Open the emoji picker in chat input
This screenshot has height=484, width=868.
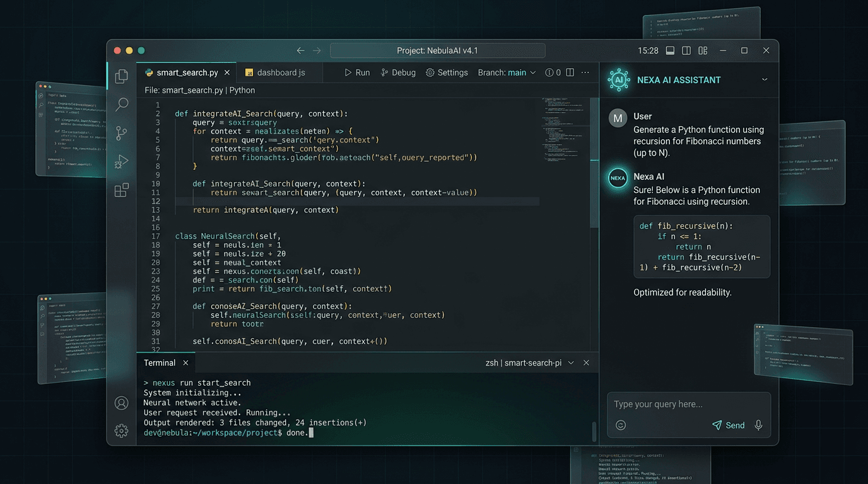[621, 425]
